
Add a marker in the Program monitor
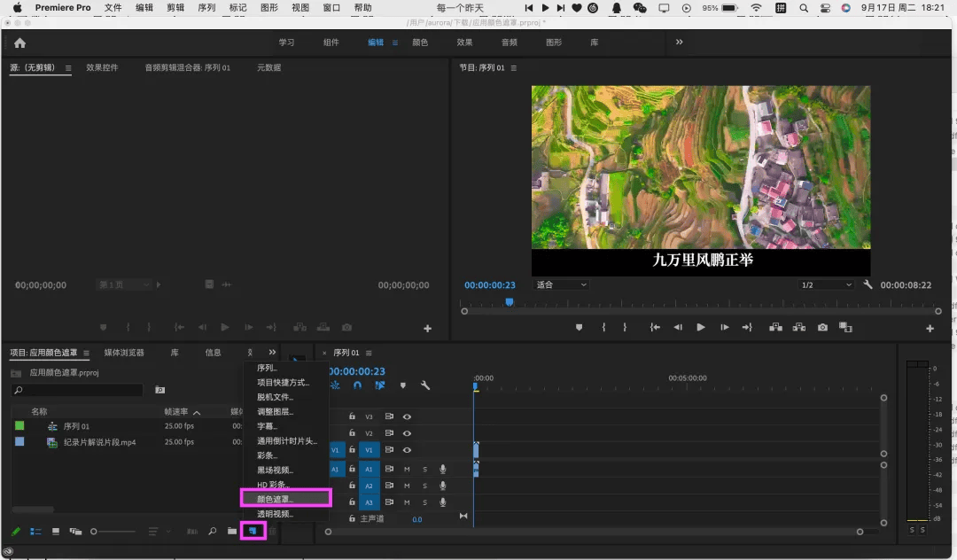(x=579, y=328)
